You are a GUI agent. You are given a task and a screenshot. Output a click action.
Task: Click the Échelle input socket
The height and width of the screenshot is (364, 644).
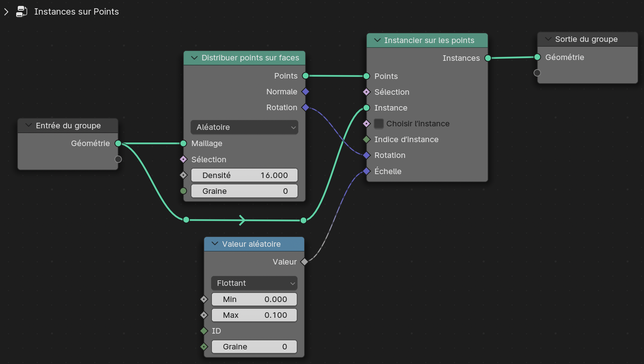367,171
